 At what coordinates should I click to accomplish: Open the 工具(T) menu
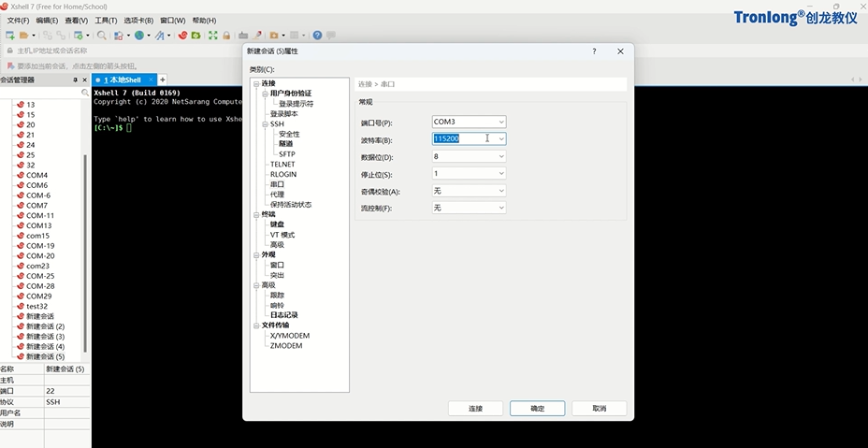pyautogui.click(x=106, y=21)
